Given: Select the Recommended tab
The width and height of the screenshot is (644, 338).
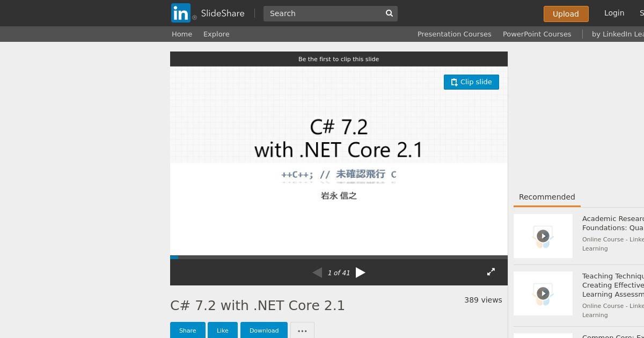Looking at the screenshot, I should 547,197.
